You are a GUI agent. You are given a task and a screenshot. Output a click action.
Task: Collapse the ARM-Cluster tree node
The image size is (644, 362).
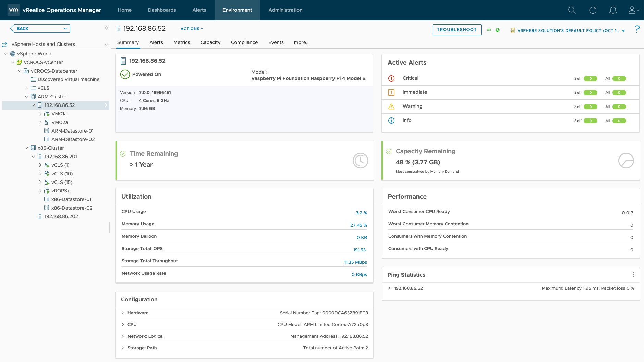[x=26, y=97]
